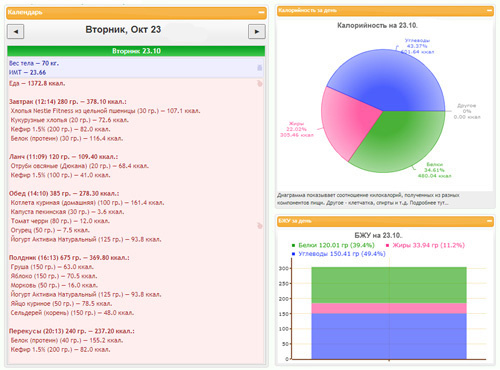Screen dimensions: 500x370
Task: Open the Полдник (16:13) meal entry
Action: tap(69, 258)
